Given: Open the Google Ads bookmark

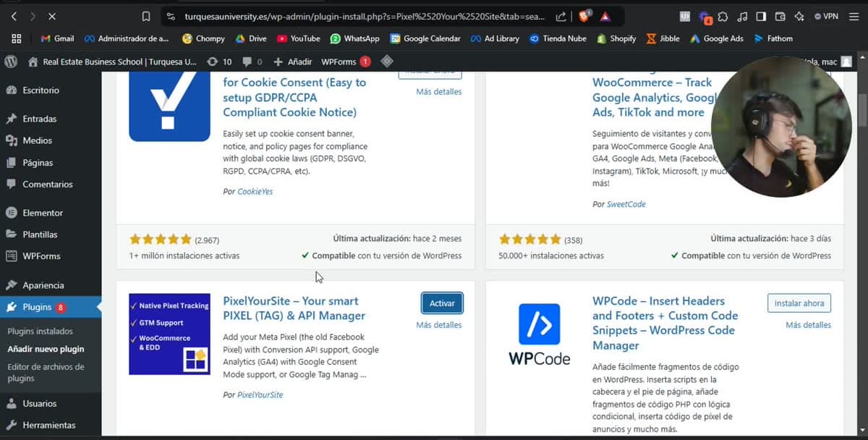Looking at the screenshot, I should (716, 38).
